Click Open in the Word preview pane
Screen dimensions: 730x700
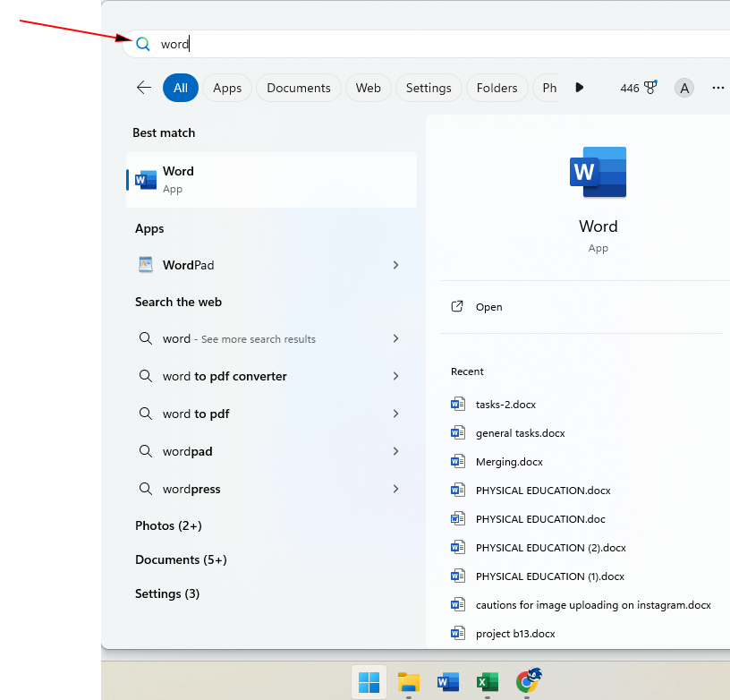(488, 307)
